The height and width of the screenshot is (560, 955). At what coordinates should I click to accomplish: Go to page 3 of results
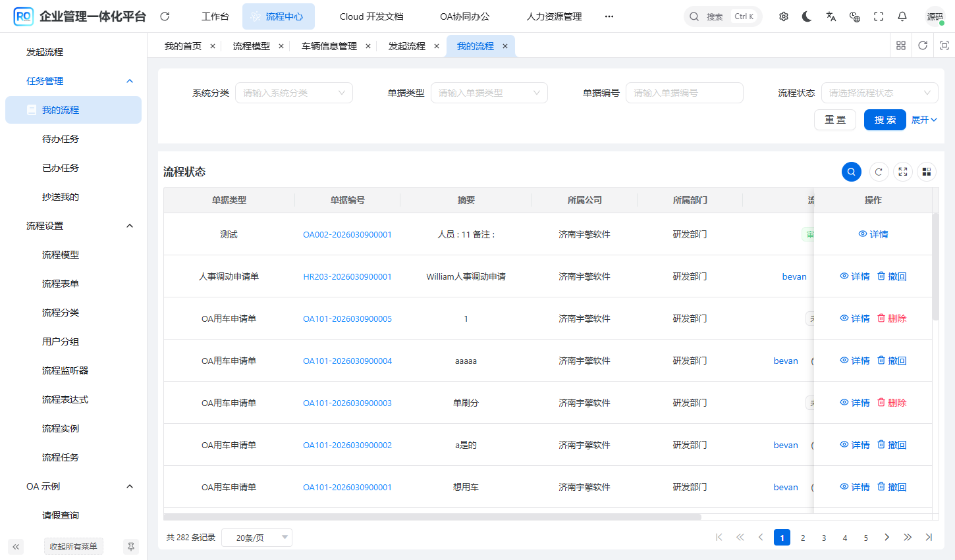pyautogui.click(x=824, y=538)
